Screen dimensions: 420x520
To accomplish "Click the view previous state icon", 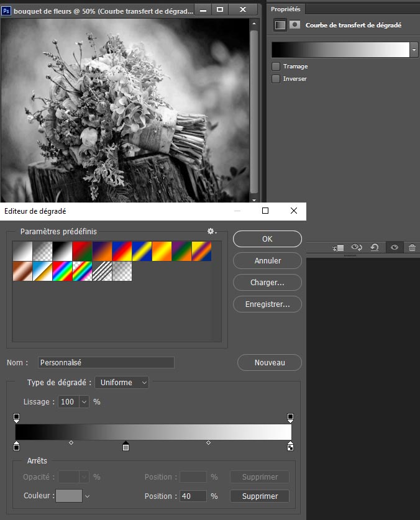I will (356, 247).
